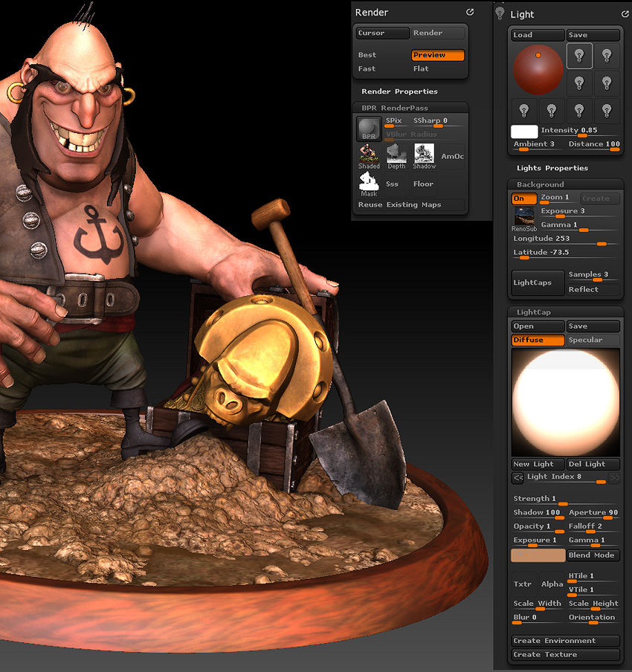The height and width of the screenshot is (672, 632).
Task: Click Del Light button
Action: coord(593,464)
